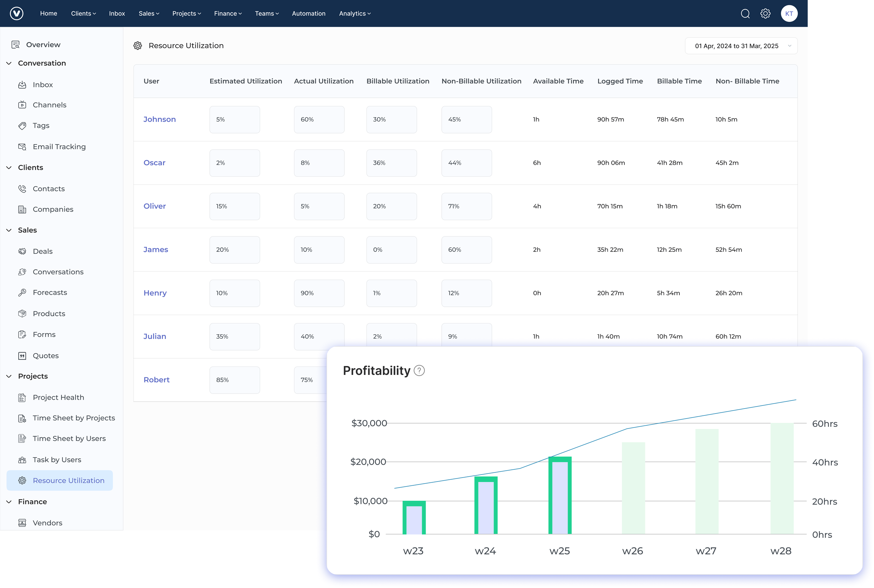Screen dimensions: 874x588
Task: Select Henry's Actual Utilization field
Action: click(319, 293)
